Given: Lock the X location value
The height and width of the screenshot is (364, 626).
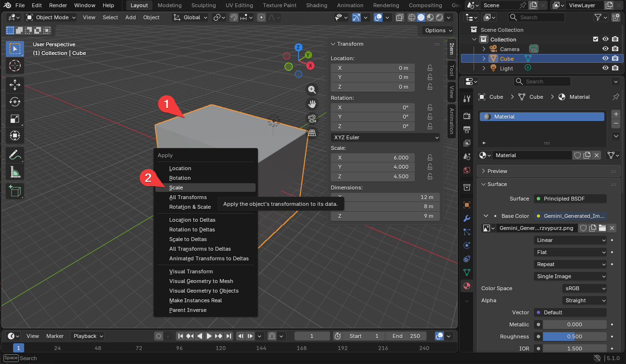Looking at the screenshot, I should 430,68.
